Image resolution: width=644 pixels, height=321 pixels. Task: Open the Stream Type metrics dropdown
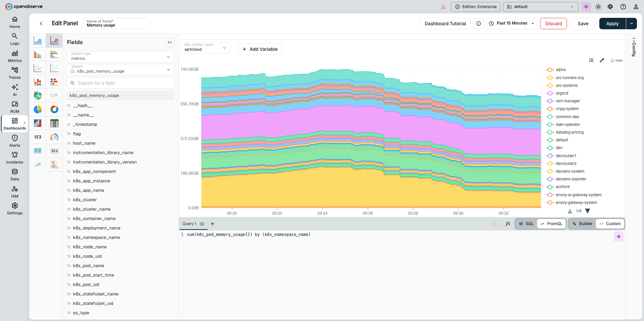[x=120, y=57]
